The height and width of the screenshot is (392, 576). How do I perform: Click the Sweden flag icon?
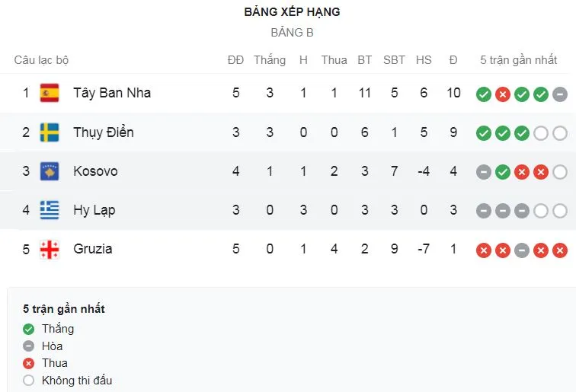click(x=50, y=132)
